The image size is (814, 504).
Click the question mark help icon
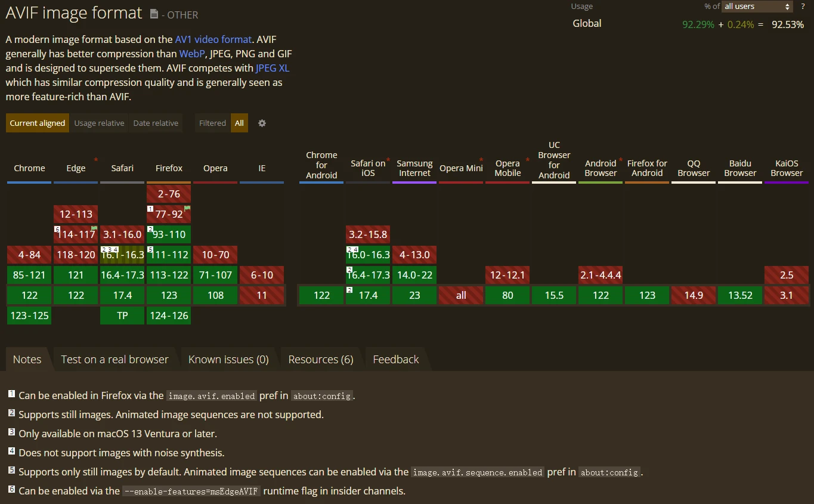(x=803, y=7)
